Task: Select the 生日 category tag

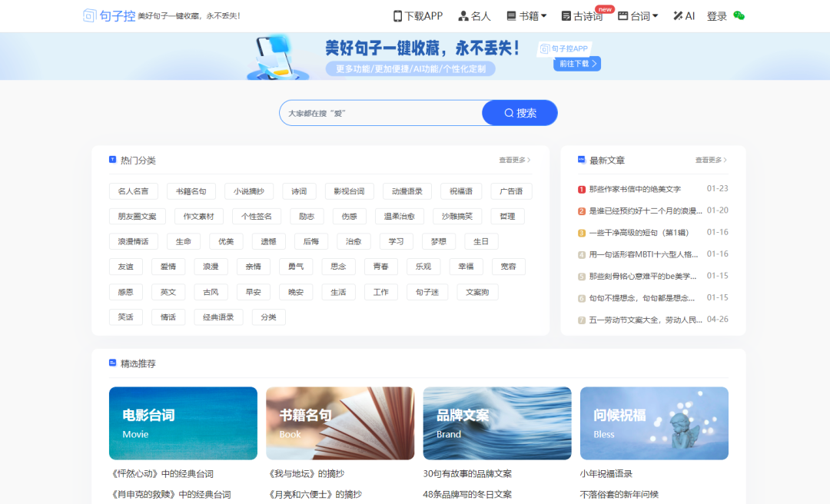Action: click(x=481, y=241)
